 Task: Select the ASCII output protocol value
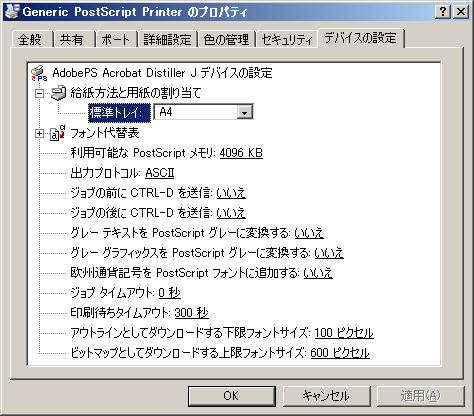[160, 173]
